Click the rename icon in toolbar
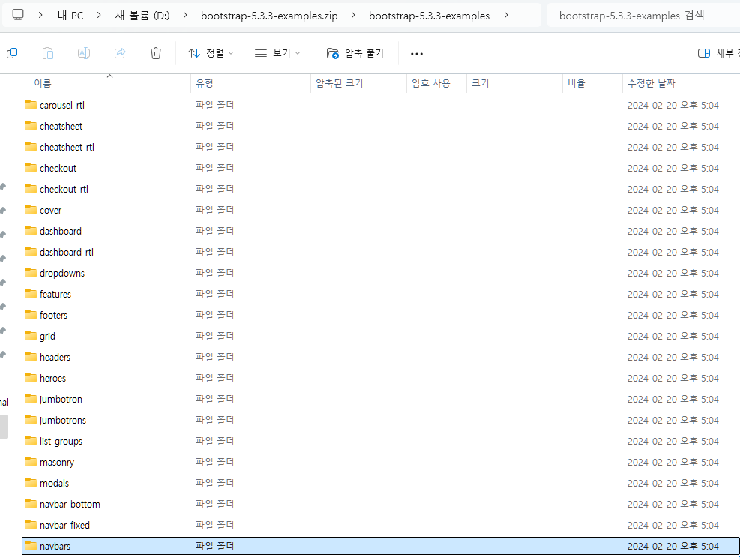 [x=83, y=53]
